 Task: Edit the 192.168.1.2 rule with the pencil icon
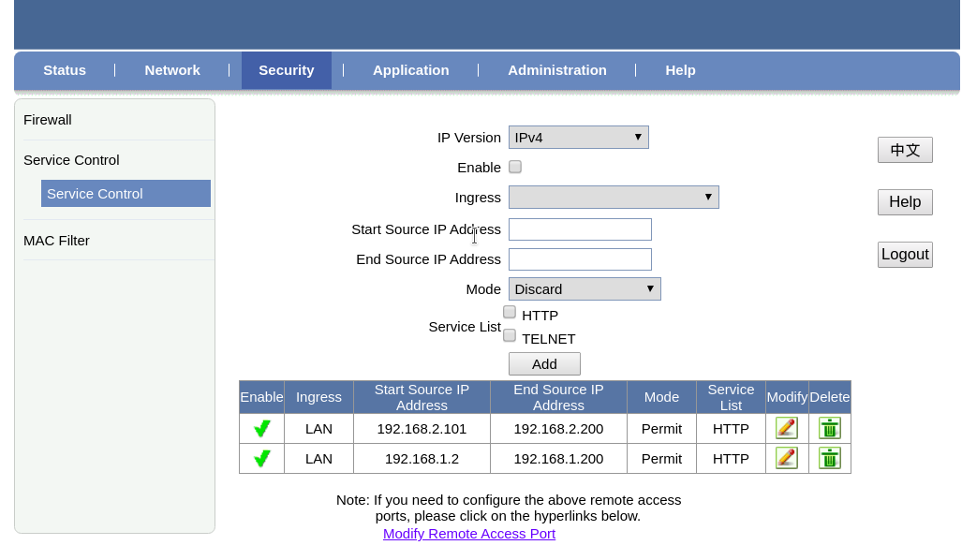point(786,459)
